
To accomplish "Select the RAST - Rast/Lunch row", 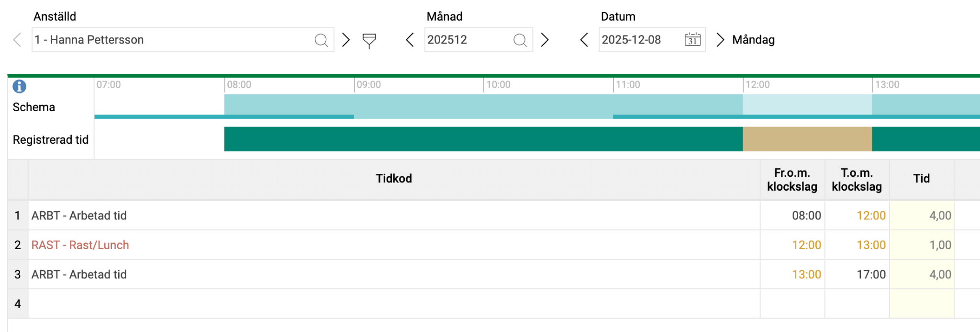I will [80, 245].
